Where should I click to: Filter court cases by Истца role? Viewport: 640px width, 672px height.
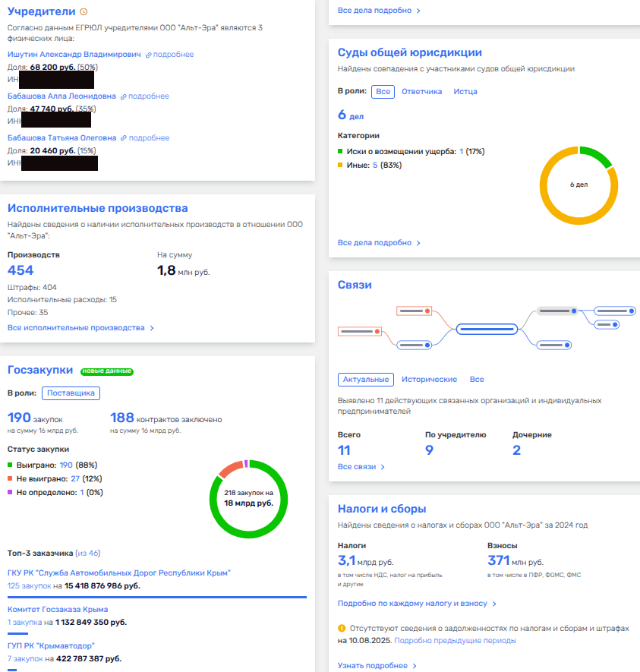pyautogui.click(x=465, y=91)
